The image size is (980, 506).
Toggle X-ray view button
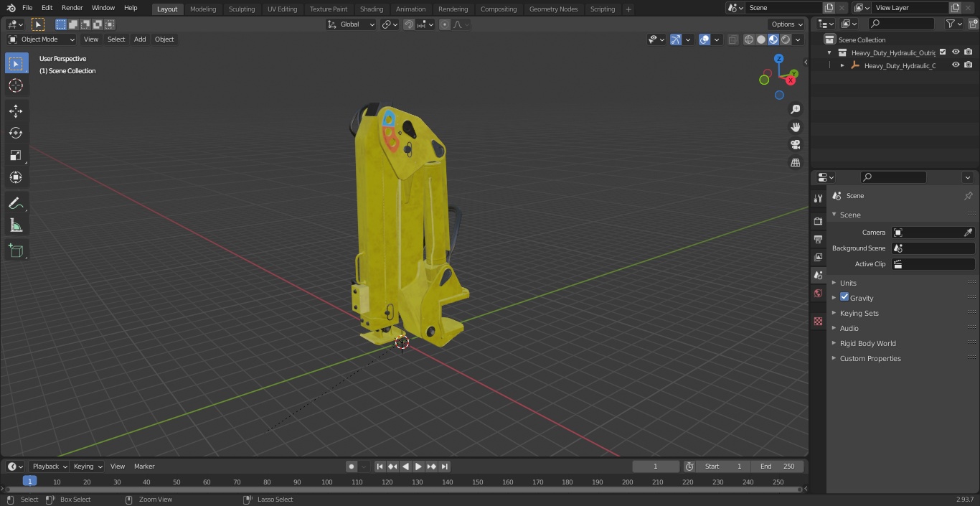[x=732, y=39]
